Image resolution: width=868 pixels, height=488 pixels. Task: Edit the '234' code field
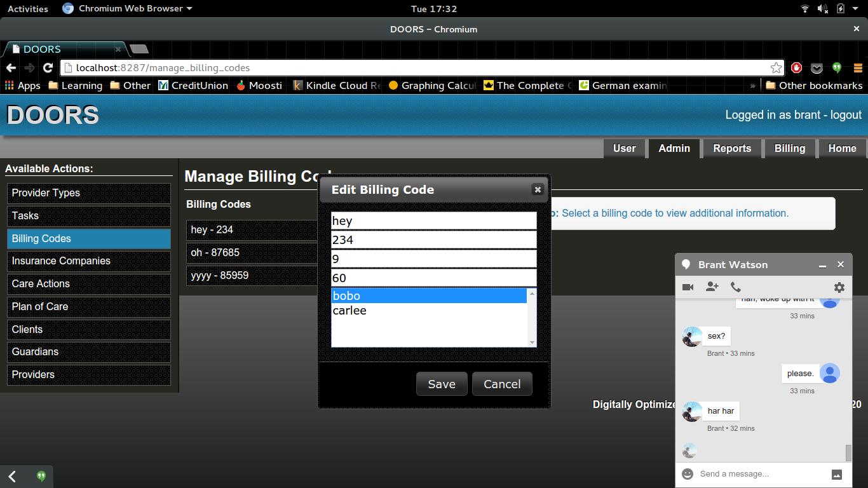tap(434, 240)
